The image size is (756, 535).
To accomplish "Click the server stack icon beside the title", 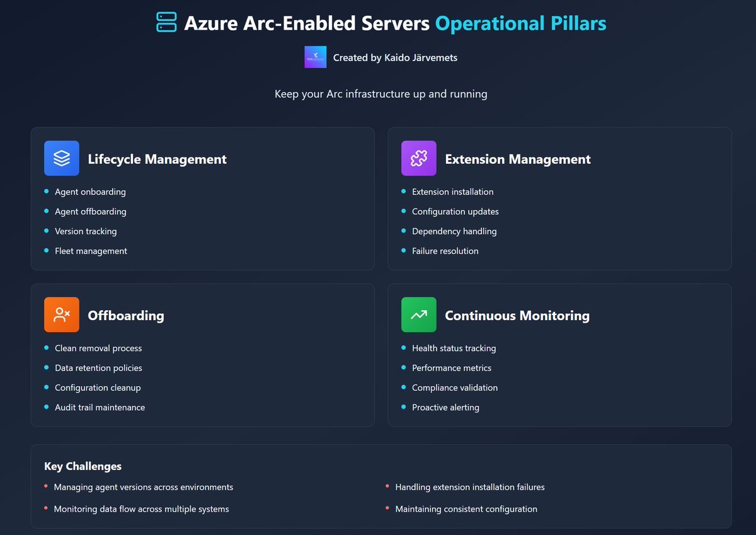I will (166, 23).
